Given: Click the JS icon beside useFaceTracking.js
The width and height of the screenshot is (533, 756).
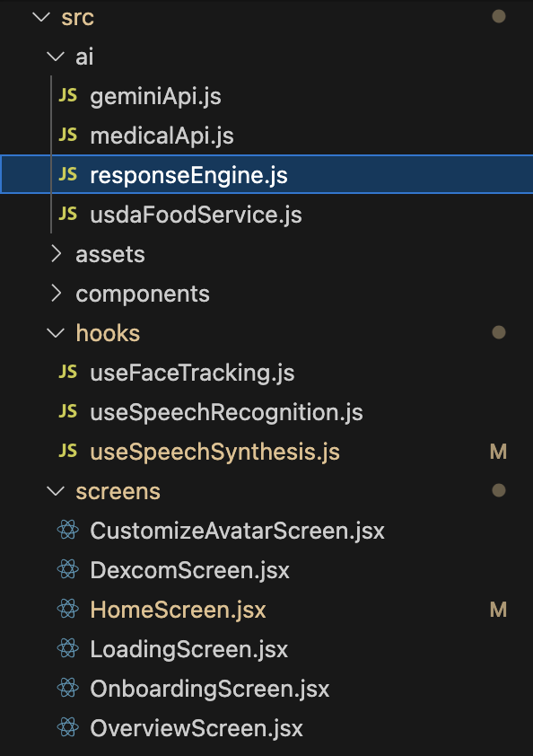Looking at the screenshot, I should [68, 373].
